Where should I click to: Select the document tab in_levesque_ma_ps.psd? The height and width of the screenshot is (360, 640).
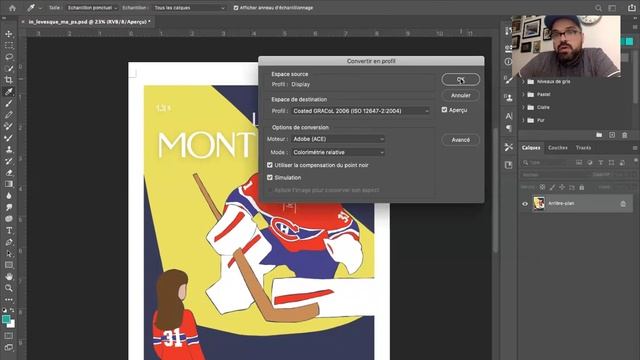coord(90,22)
